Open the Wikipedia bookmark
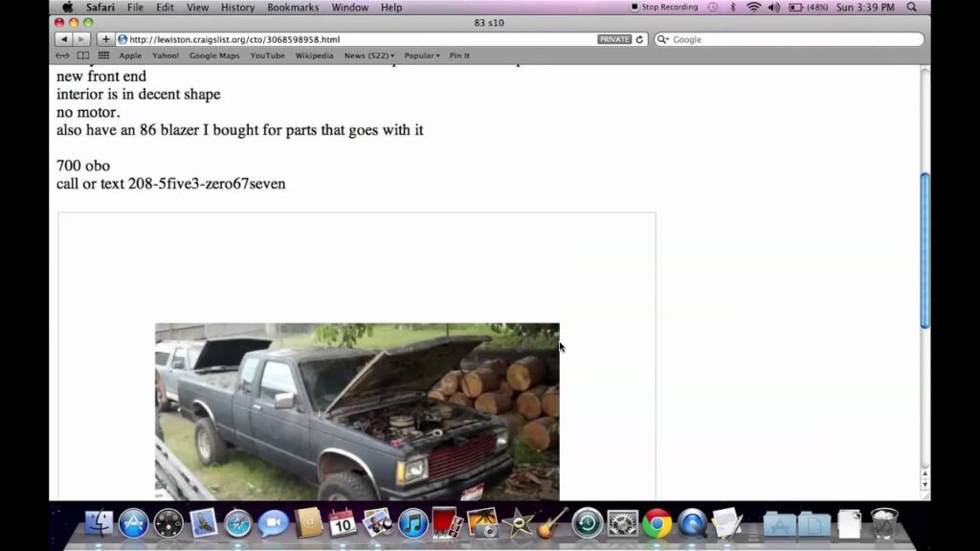Viewport: 980px width, 551px height. click(314, 55)
